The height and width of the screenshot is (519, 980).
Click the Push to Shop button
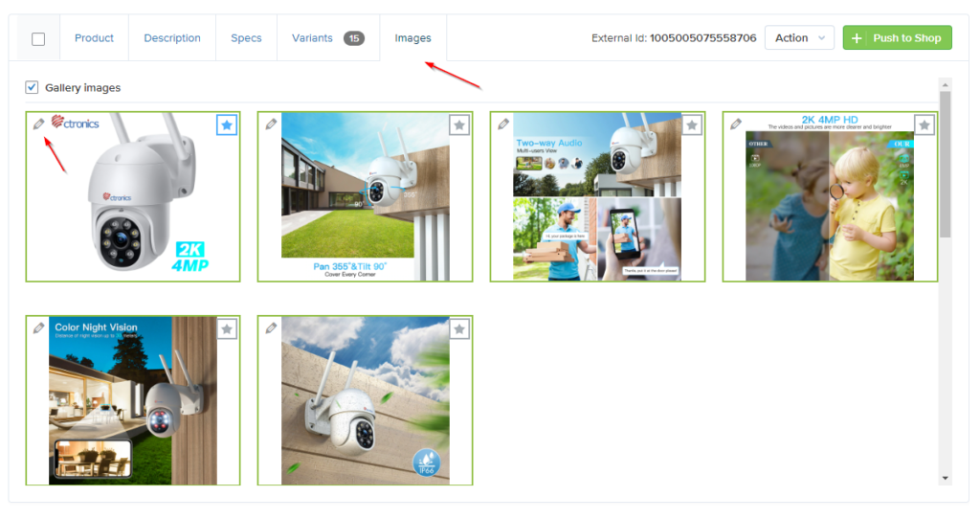click(x=897, y=38)
